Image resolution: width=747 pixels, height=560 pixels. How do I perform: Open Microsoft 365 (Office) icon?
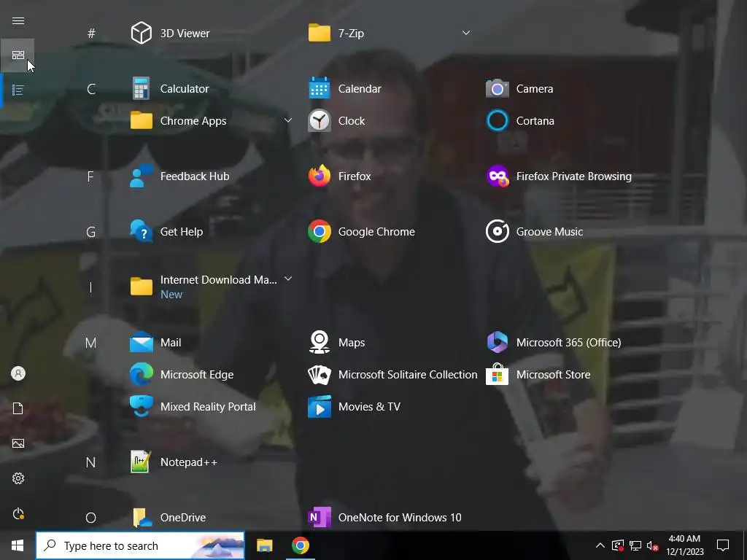click(498, 343)
